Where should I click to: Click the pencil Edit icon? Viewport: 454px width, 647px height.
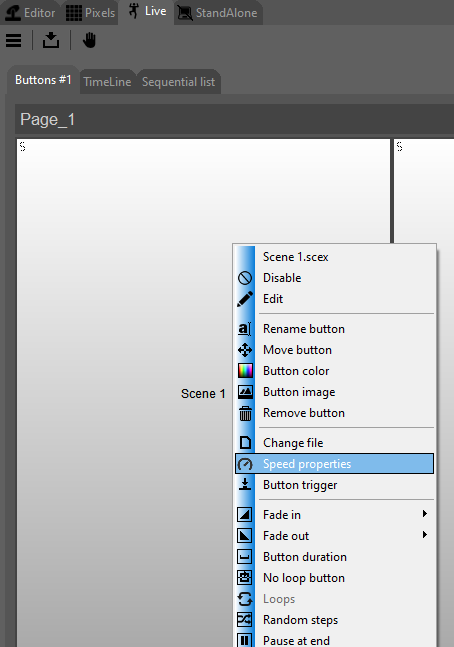click(245, 299)
